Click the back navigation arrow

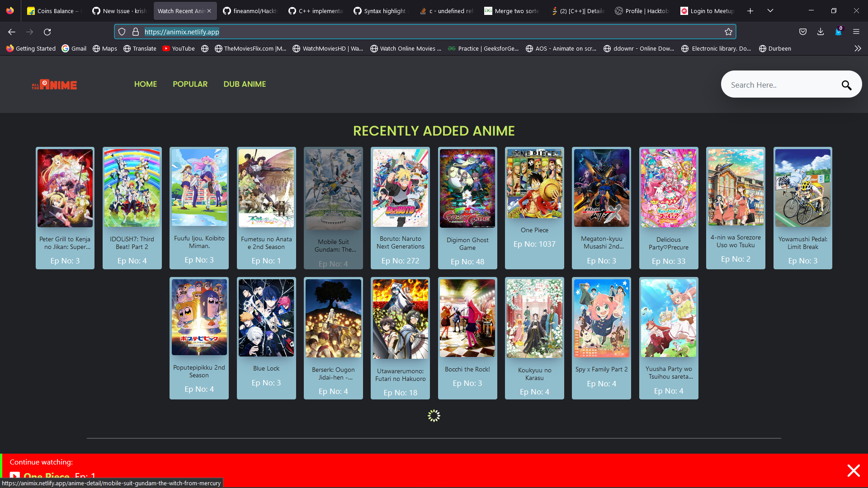[11, 32]
